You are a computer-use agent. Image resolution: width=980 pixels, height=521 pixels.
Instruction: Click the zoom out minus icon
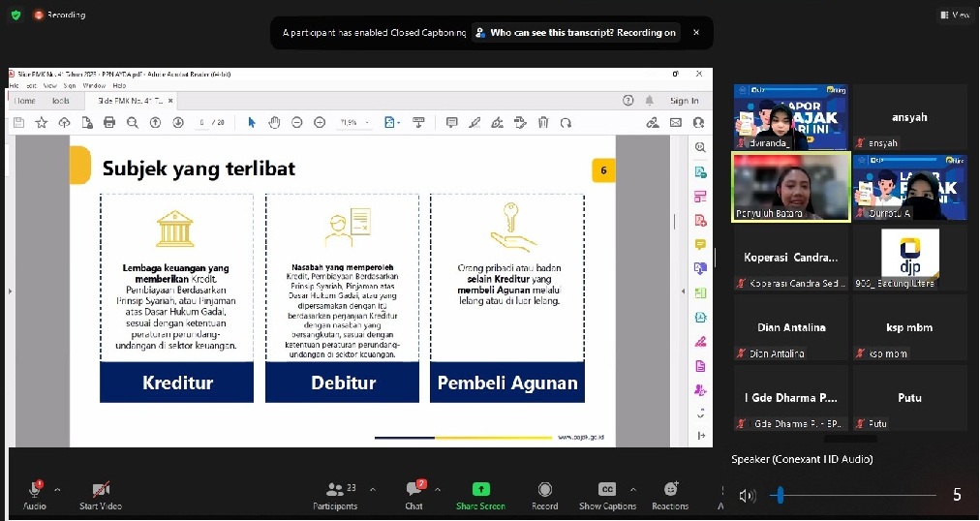(x=295, y=122)
